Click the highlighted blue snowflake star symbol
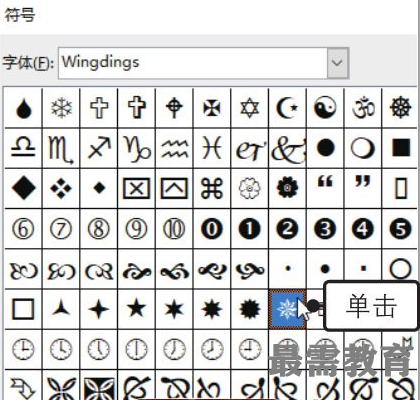The image size is (420, 400). [287, 309]
